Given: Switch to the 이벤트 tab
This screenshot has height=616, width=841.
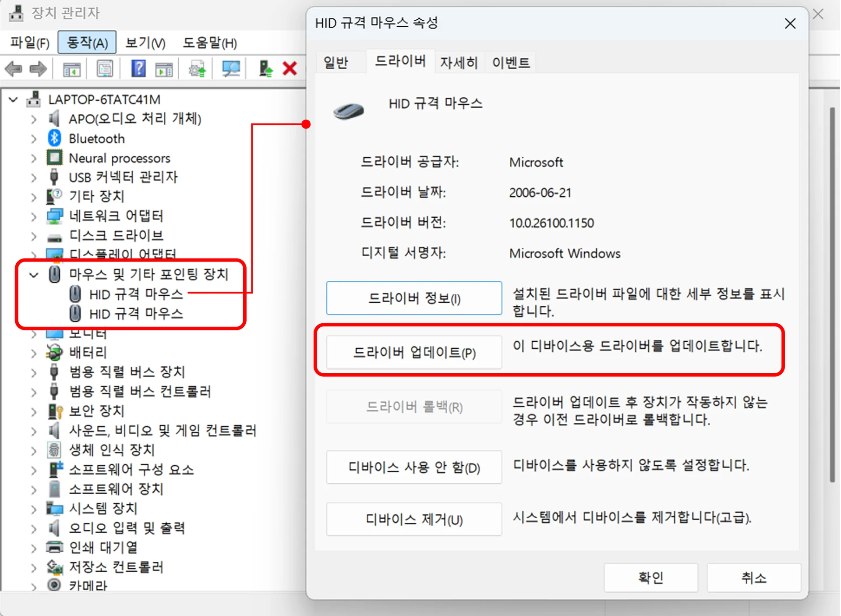Looking at the screenshot, I should pyautogui.click(x=511, y=62).
